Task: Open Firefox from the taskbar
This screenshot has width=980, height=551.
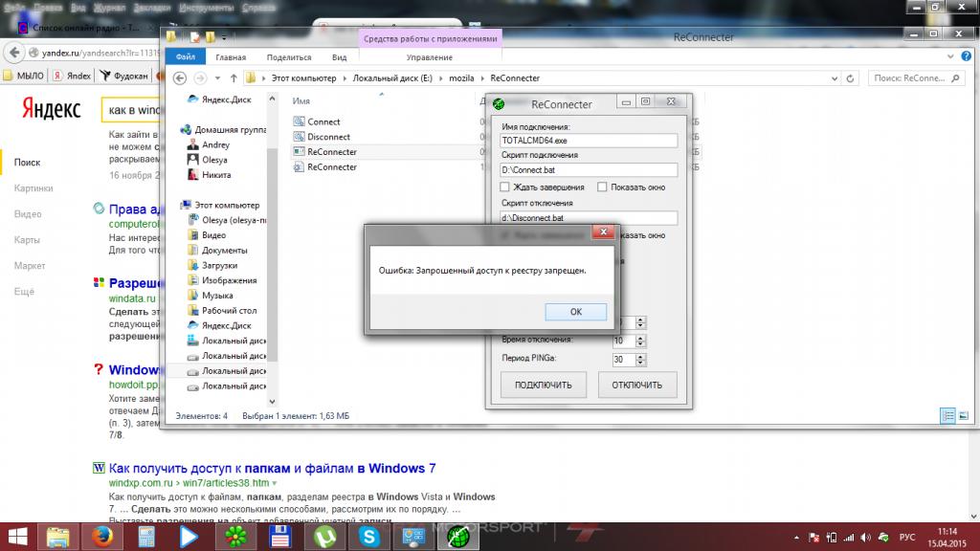Action: coord(101,537)
